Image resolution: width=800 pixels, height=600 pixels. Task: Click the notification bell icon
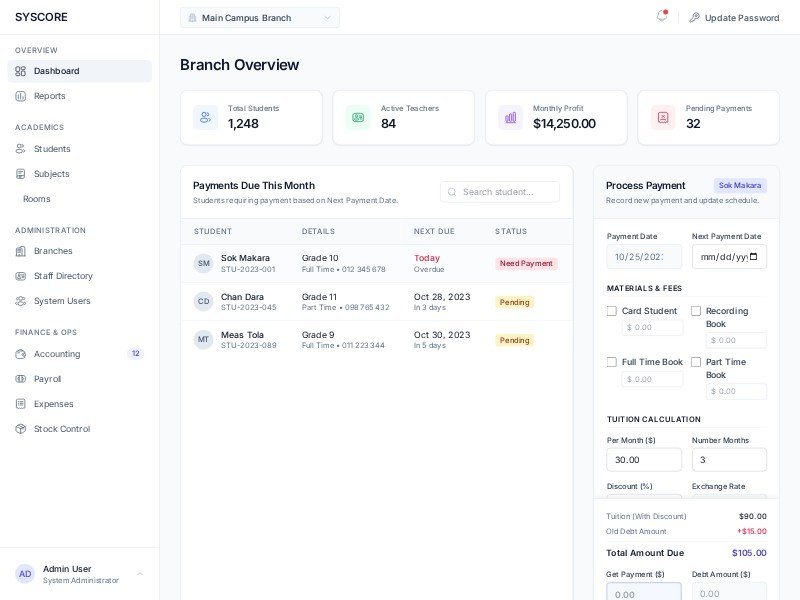pyautogui.click(x=661, y=16)
